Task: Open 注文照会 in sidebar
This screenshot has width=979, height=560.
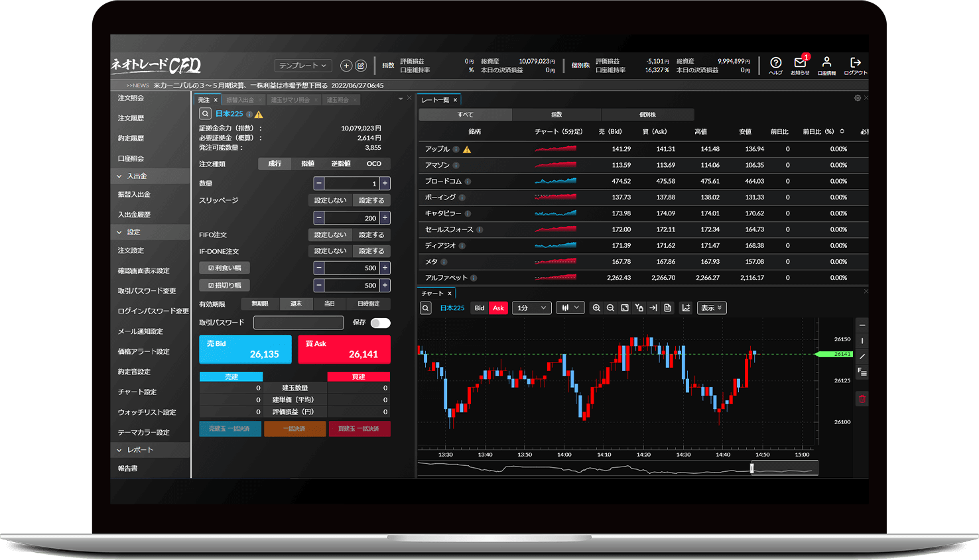Action: pyautogui.click(x=131, y=98)
